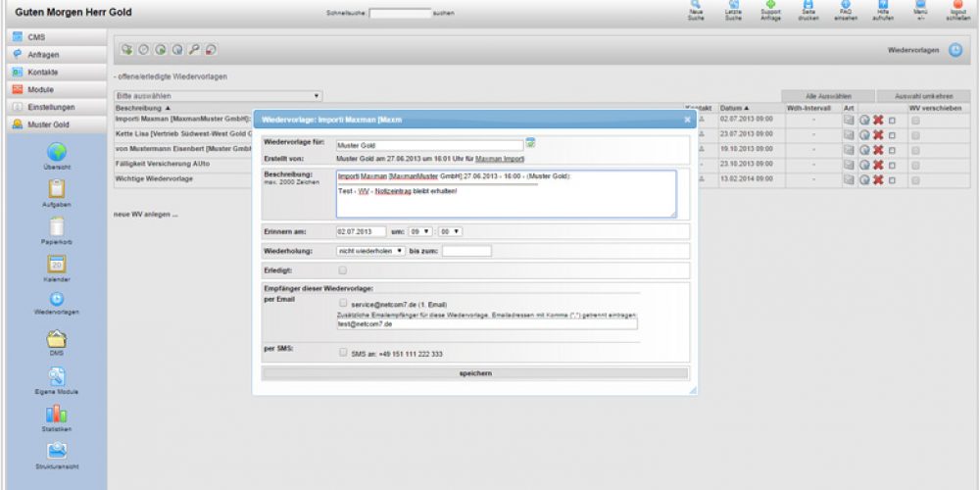Click the logout schließen icon

pos(958,8)
